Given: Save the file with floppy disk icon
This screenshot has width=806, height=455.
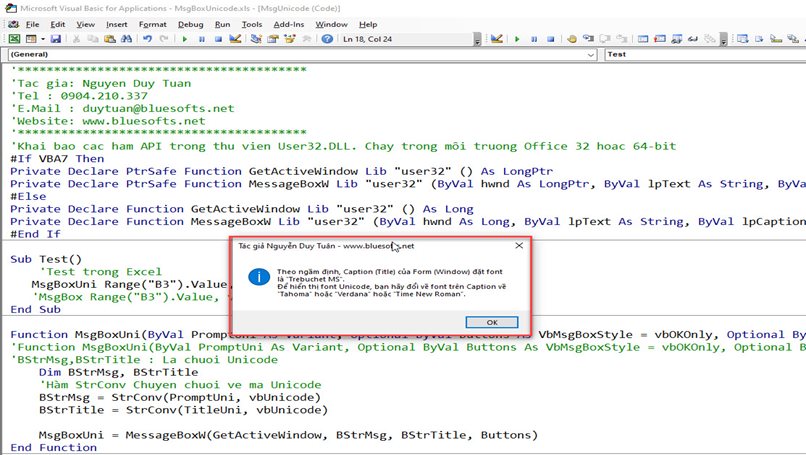Looking at the screenshot, I should [56, 39].
